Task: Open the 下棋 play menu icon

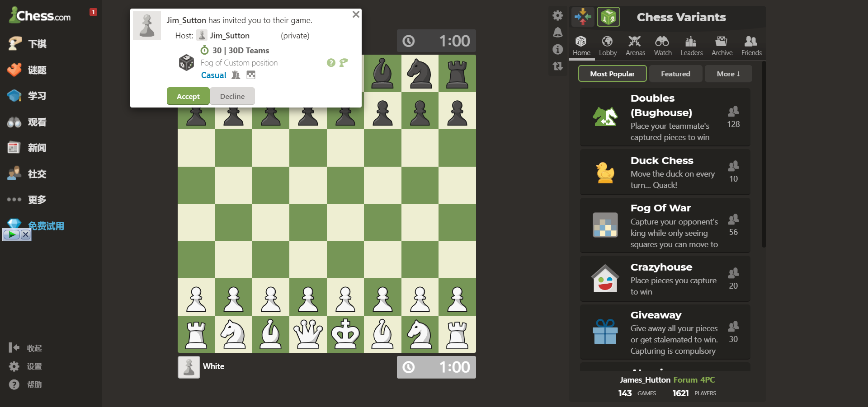Action: (15, 43)
